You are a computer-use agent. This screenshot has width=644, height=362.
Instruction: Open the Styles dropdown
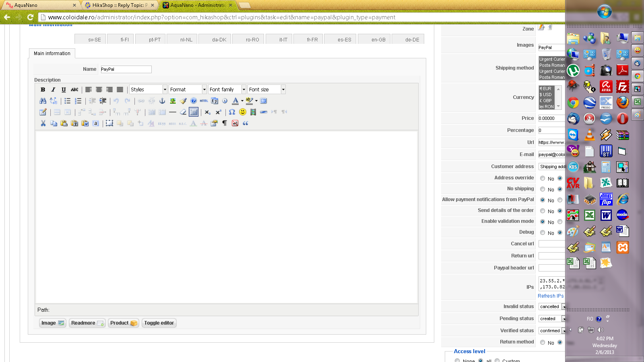coord(148,89)
